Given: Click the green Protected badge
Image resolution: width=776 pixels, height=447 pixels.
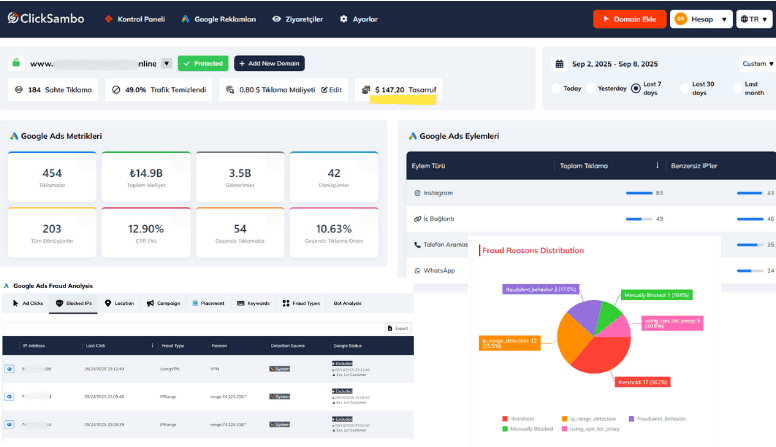Looking at the screenshot, I should 203,63.
